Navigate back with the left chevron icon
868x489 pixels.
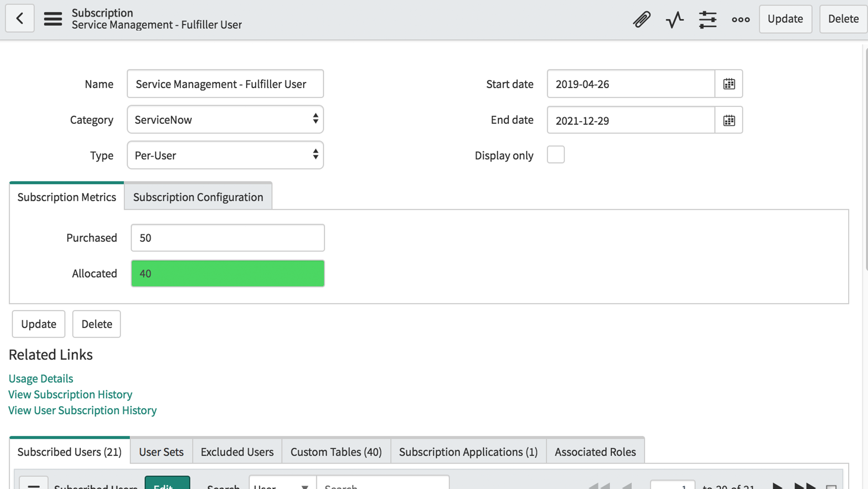click(x=19, y=18)
